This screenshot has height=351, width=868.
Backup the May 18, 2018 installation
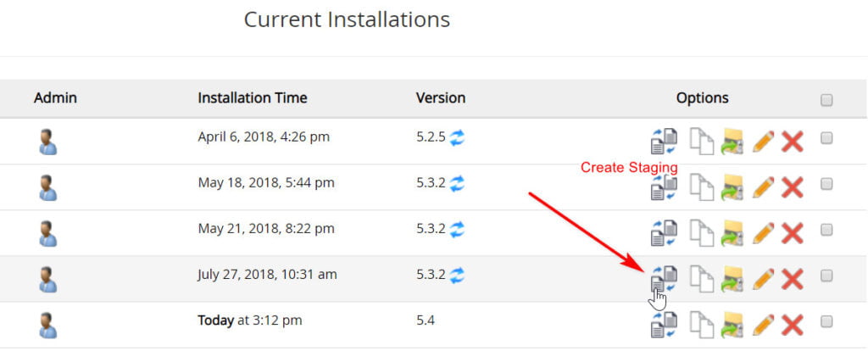click(x=732, y=187)
